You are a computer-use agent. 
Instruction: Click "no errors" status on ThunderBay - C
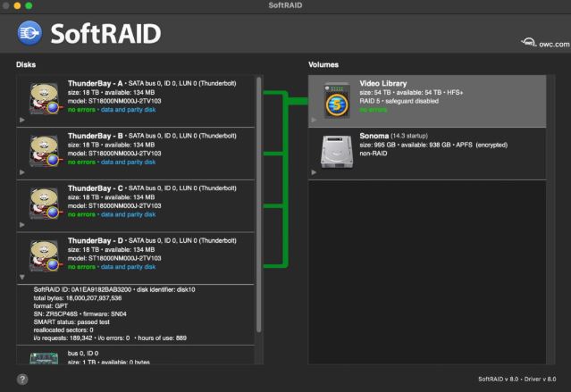pyautogui.click(x=81, y=214)
